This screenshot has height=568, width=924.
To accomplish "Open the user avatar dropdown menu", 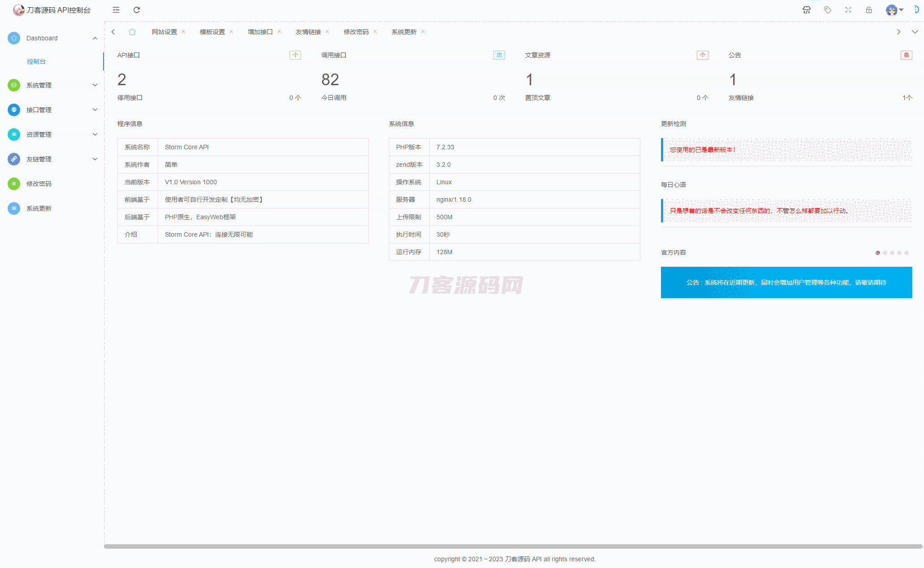I will click(894, 10).
